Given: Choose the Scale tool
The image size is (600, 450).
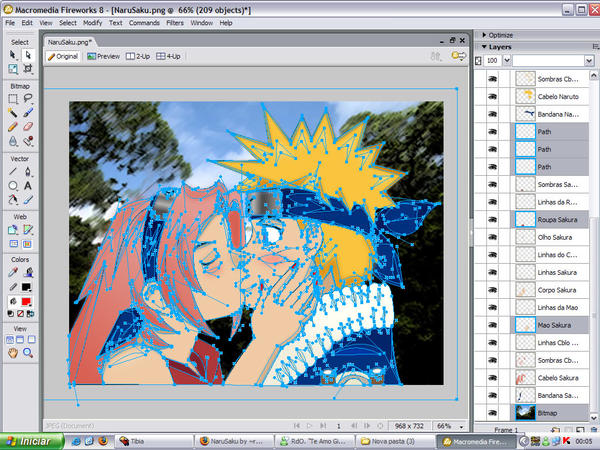Looking at the screenshot, I should point(13,69).
